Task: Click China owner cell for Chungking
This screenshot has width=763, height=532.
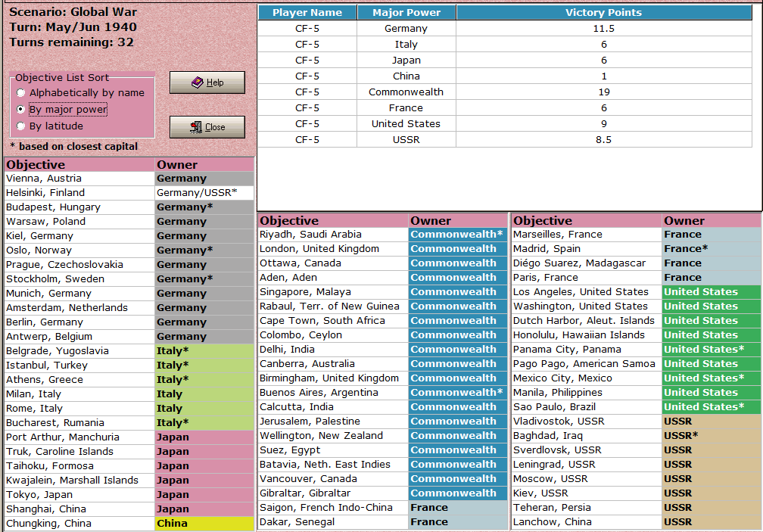Action: pos(204,523)
